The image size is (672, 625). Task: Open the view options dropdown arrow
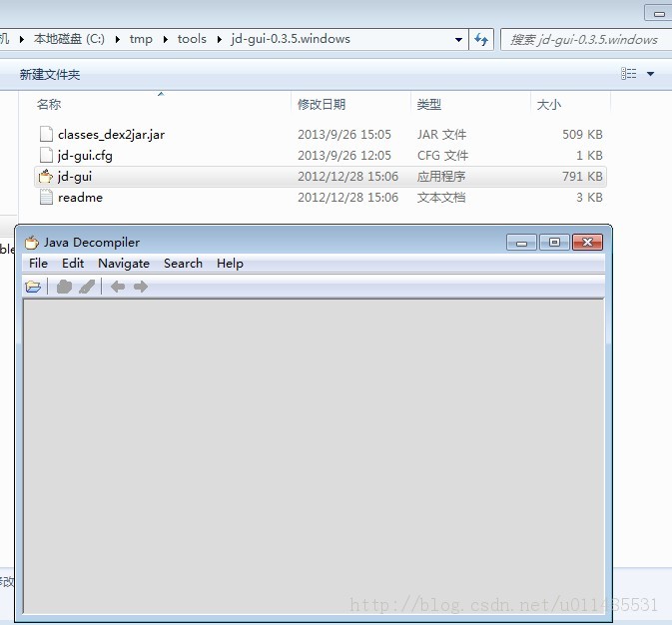(x=650, y=74)
